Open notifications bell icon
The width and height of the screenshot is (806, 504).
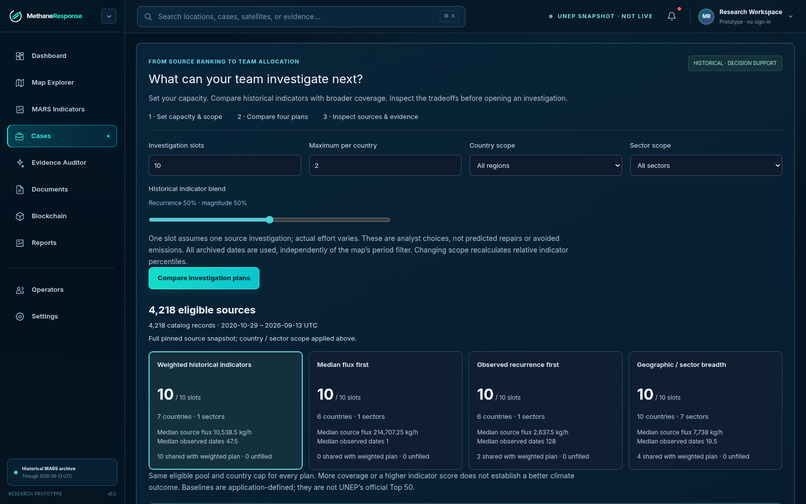pos(671,16)
